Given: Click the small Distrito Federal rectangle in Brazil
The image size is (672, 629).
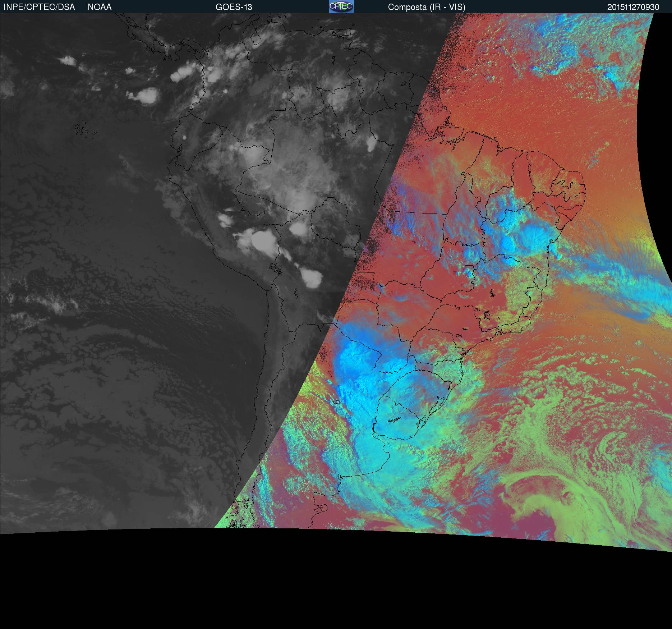Looking at the screenshot, I should pos(469,268).
